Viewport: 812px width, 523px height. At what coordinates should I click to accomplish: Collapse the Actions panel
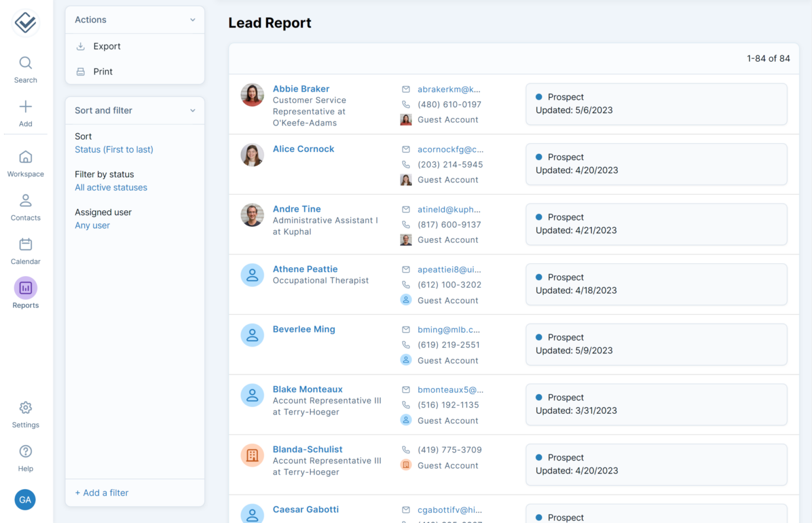point(192,20)
